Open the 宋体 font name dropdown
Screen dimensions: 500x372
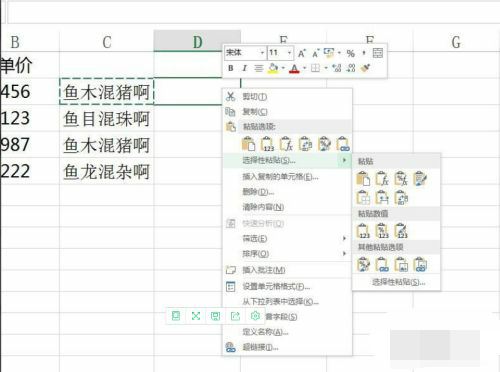(x=262, y=53)
